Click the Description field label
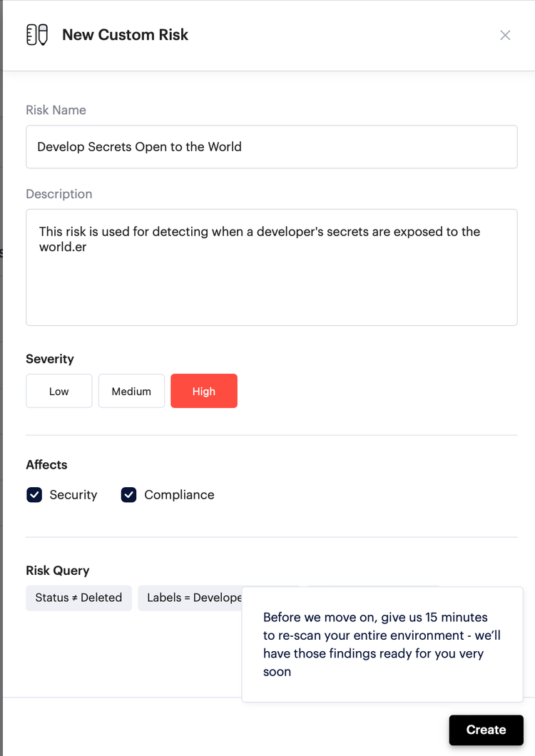This screenshot has height=756, width=535. point(59,194)
